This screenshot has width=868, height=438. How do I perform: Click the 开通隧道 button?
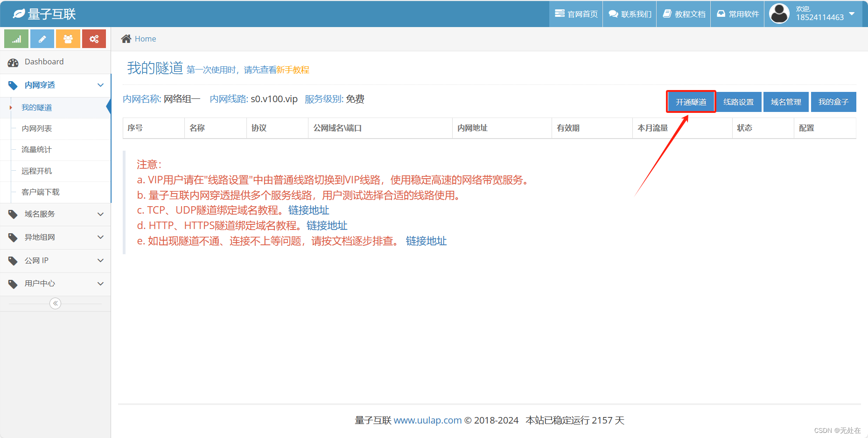pyautogui.click(x=691, y=102)
